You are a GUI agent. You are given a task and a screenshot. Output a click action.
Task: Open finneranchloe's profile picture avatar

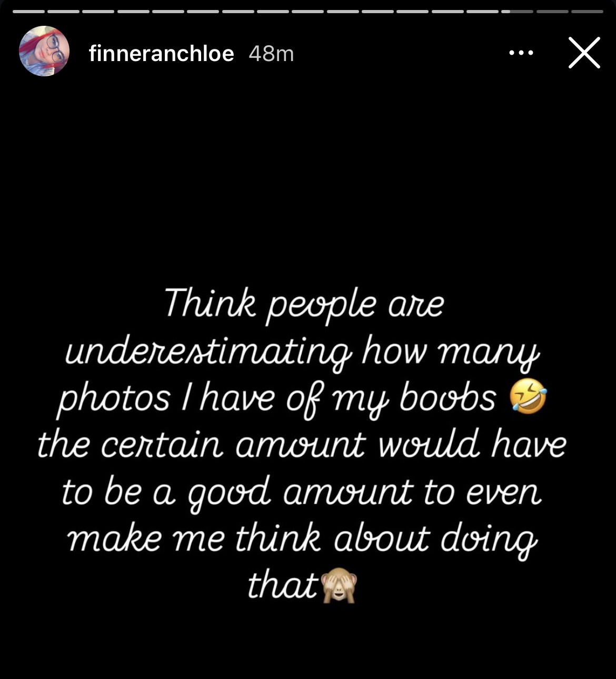[x=44, y=52]
